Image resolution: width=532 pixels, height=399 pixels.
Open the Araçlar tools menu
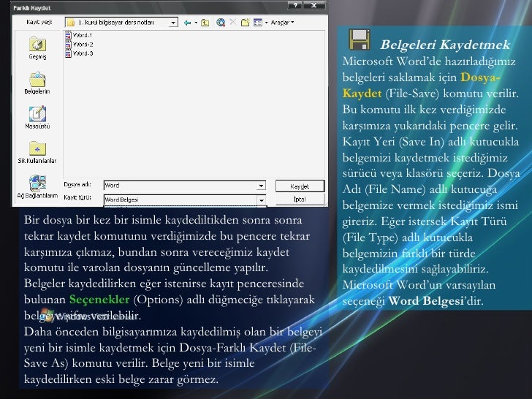point(282,23)
